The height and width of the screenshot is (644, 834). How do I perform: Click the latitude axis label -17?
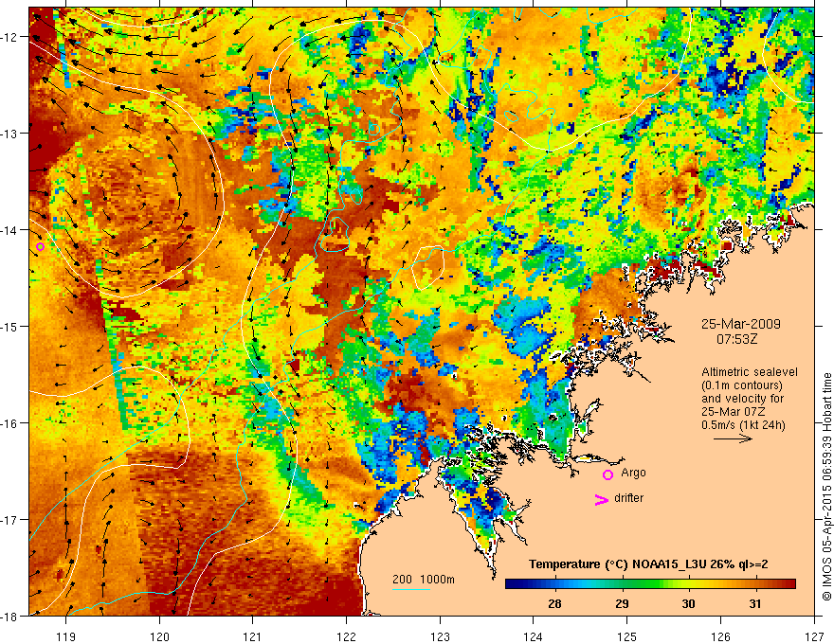tap(10, 520)
